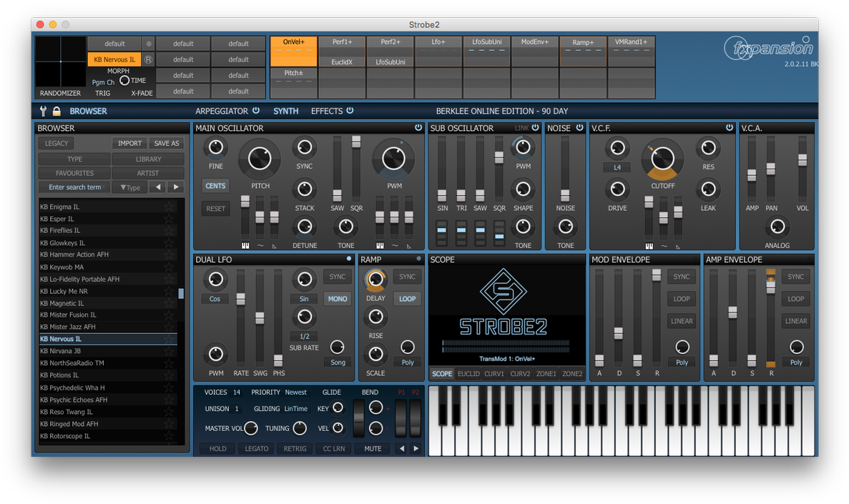Click RESET in the Main Oscillator panel

(215, 208)
